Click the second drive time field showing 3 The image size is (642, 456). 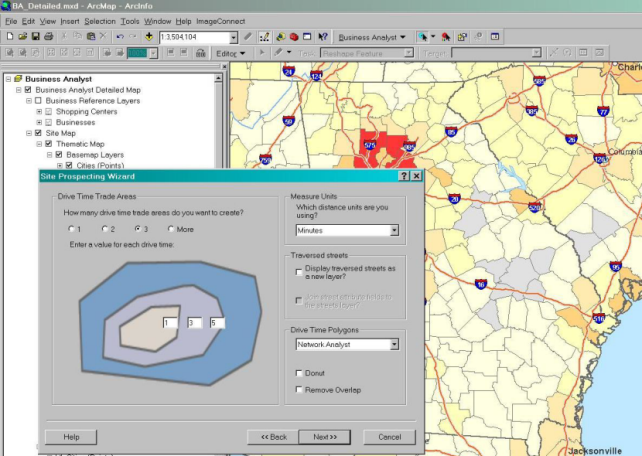pyautogui.click(x=194, y=323)
